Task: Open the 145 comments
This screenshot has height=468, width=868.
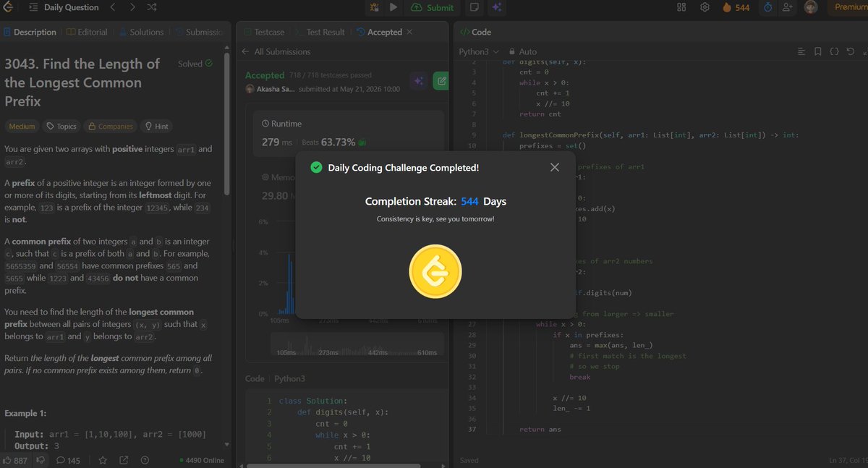Action: pyautogui.click(x=68, y=460)
